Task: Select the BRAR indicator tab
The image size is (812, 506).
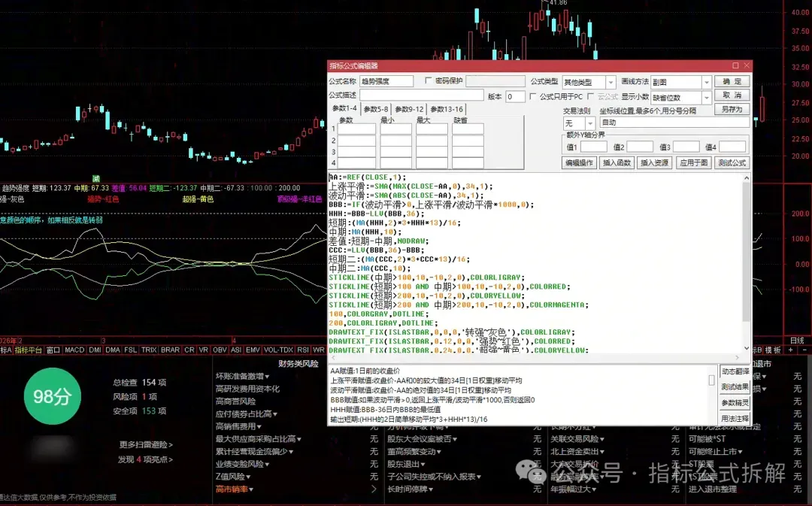Action: (x=171, y=350)
